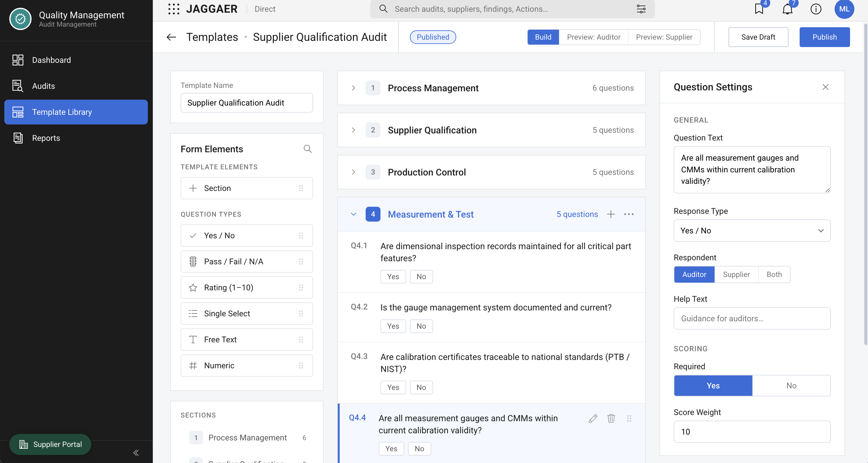Switch to the Build tab
Screen dimensions: 868x463
543,37
